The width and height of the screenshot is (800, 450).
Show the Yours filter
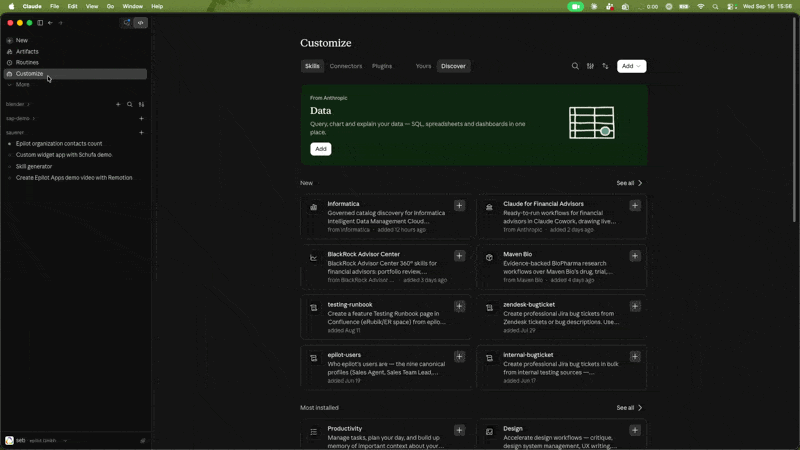point(423,66)
